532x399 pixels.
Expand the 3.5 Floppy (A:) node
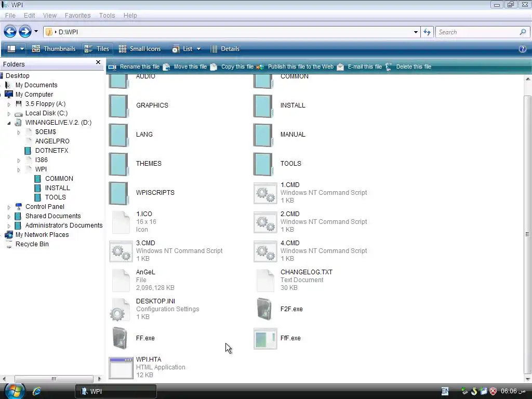pyautogui.click(x=9, y=104)
